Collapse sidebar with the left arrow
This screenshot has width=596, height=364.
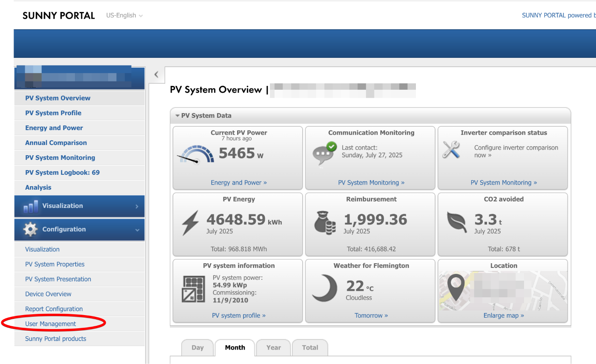tap(156, 74)
